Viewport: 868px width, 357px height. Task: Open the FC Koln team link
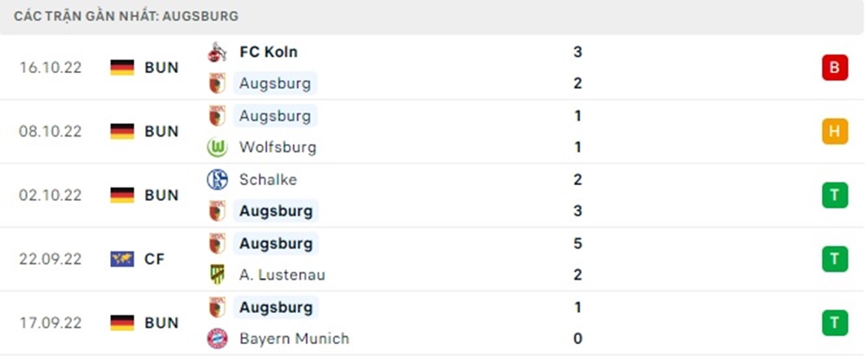pos(268,52)
